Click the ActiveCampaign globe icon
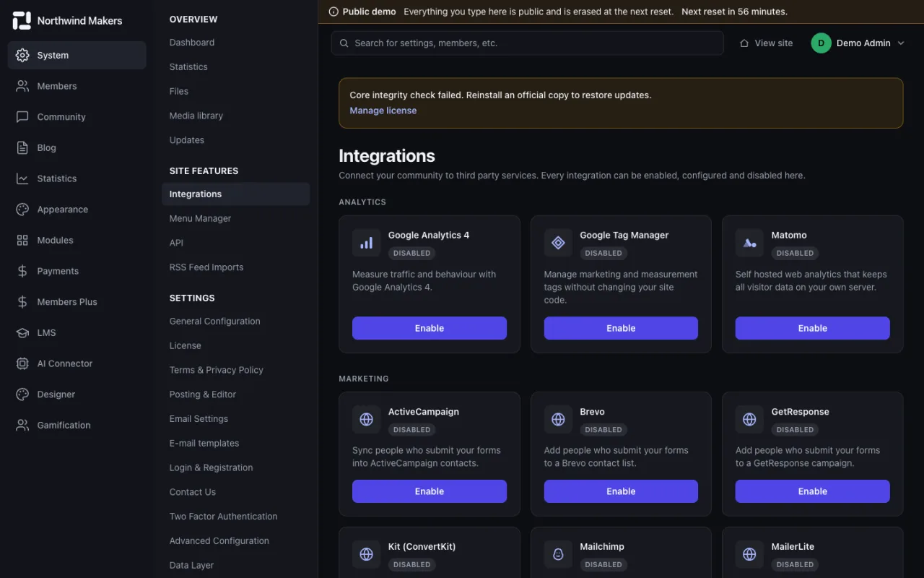 coord(366,419)
